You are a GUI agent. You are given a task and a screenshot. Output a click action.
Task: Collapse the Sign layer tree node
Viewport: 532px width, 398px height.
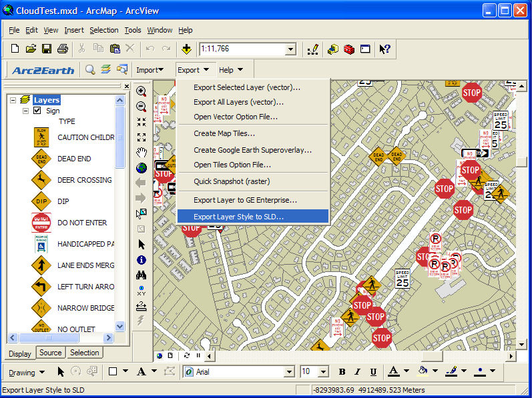[x=25, y=111]
